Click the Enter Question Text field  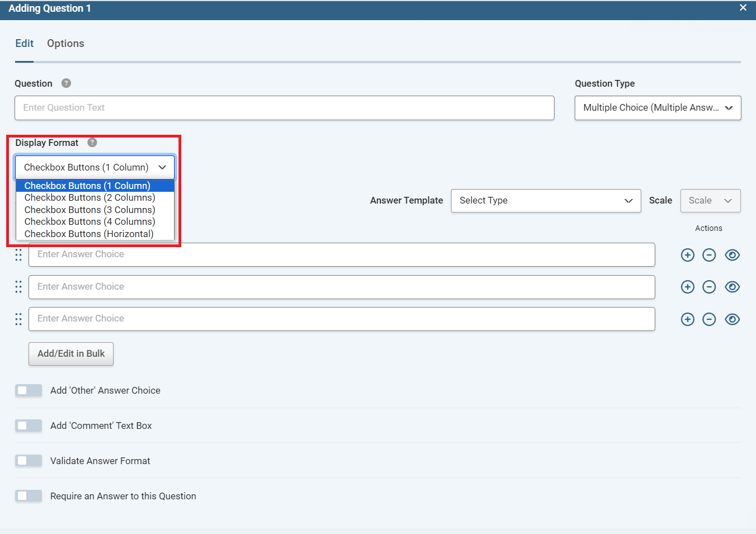point(284,108)
